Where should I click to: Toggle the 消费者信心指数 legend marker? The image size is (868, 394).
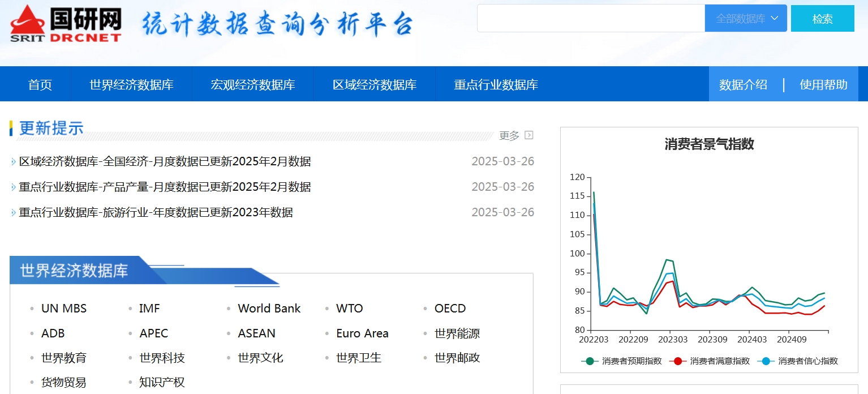(766, 361)
